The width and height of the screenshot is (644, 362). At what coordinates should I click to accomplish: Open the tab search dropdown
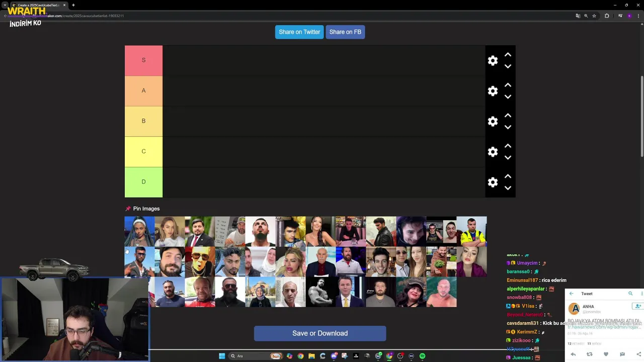(5, 5)
